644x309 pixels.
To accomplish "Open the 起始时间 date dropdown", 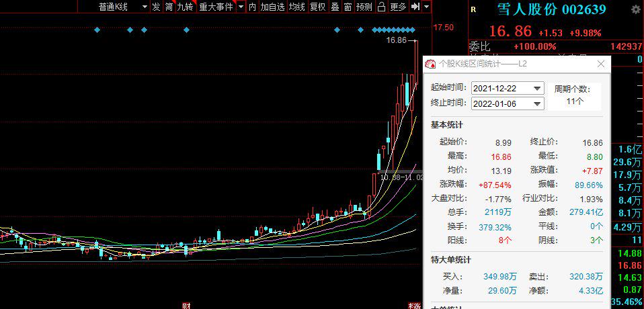I will pyautogui.click(x=537, y=88).
